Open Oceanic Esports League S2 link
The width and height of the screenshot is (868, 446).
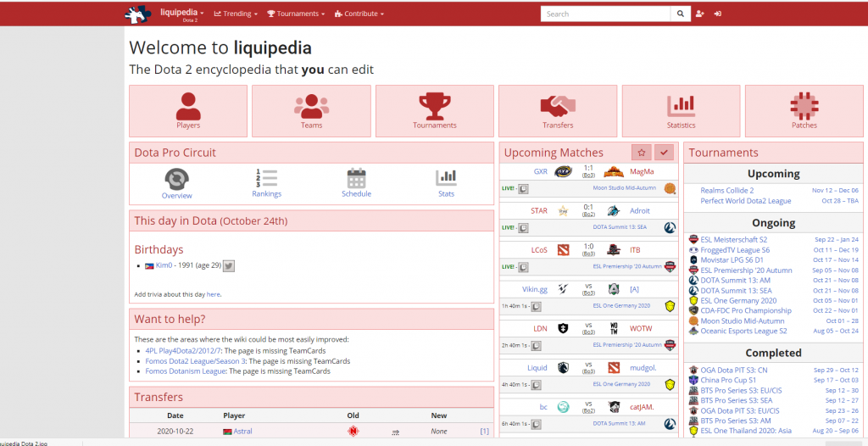pos(743,331)
